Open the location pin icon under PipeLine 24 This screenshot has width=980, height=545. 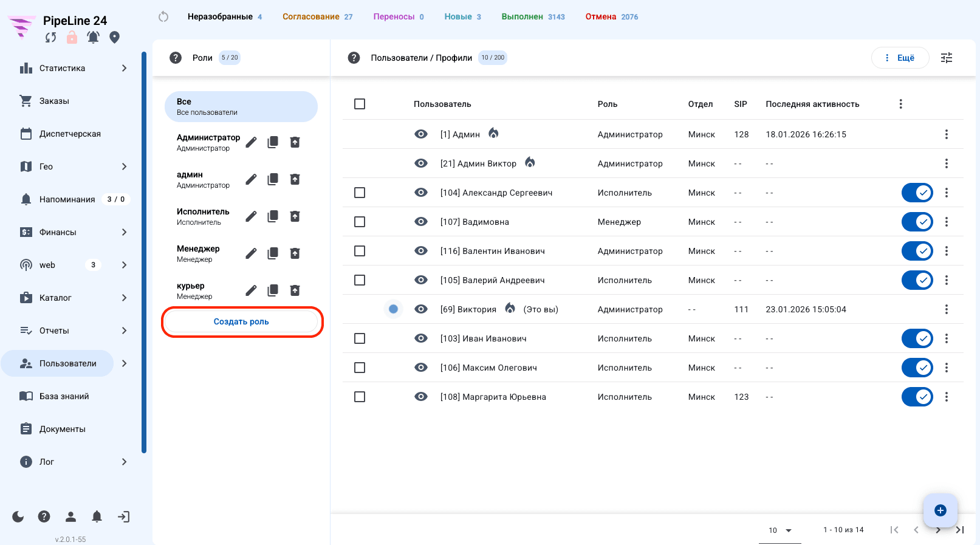114,38
